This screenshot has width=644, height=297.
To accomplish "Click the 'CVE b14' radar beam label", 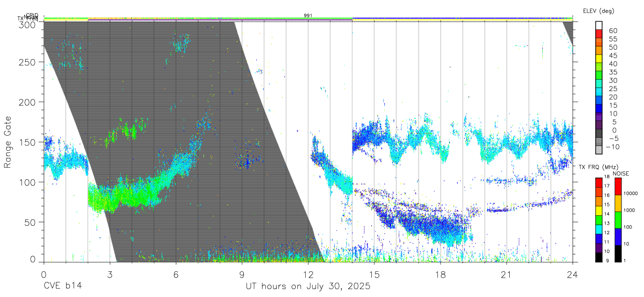I will pyautogui.click(x=62, y=287).
